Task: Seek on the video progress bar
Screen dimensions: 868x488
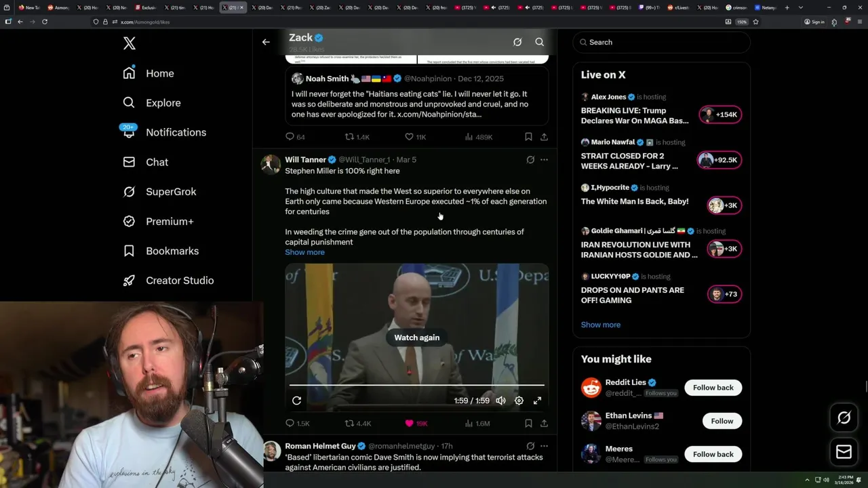Action: pyautogui.click(x=417, y=385)
